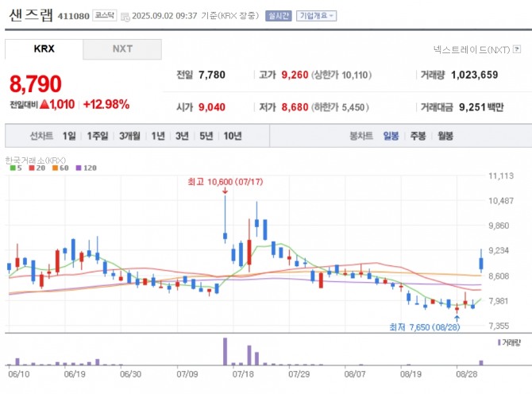Image resolution: width=532 pixels, height=394 pixels.
Task: Click the +12.98% change value
Action: (x=106, y=105)
